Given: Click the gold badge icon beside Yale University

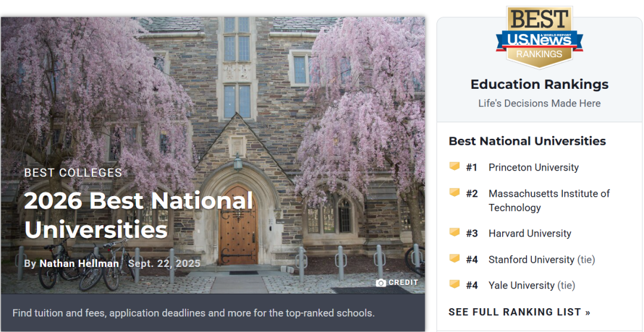Looking at the screenshot, I should (x=454, y=284).
